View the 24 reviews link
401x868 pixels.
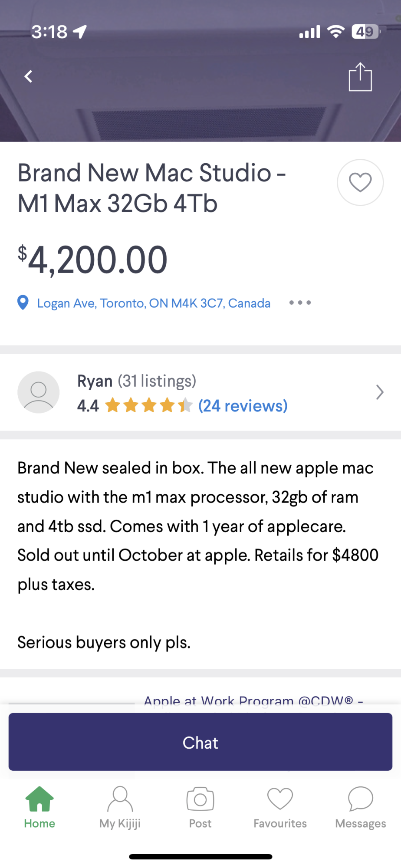tap(243, 406)
